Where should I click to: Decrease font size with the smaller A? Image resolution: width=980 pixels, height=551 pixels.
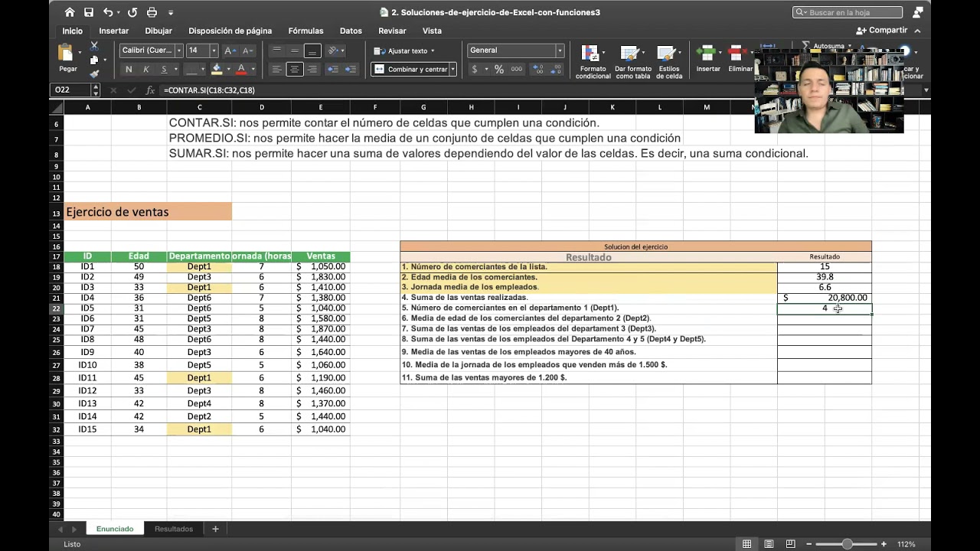pos(247,51)
